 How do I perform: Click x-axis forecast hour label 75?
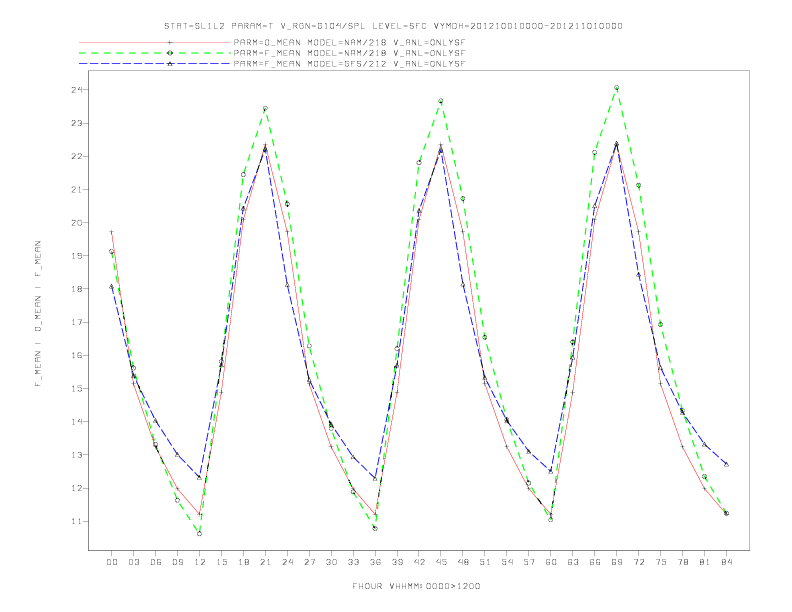pos(661,562)
